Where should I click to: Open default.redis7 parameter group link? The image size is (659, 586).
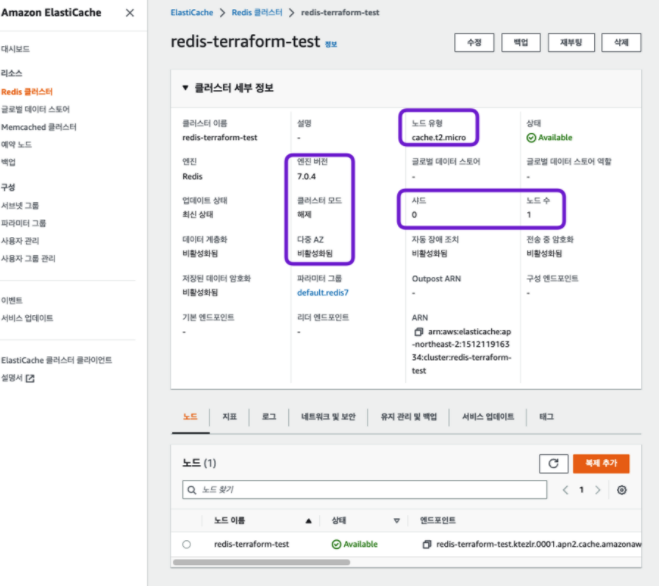tap(323, 293)
